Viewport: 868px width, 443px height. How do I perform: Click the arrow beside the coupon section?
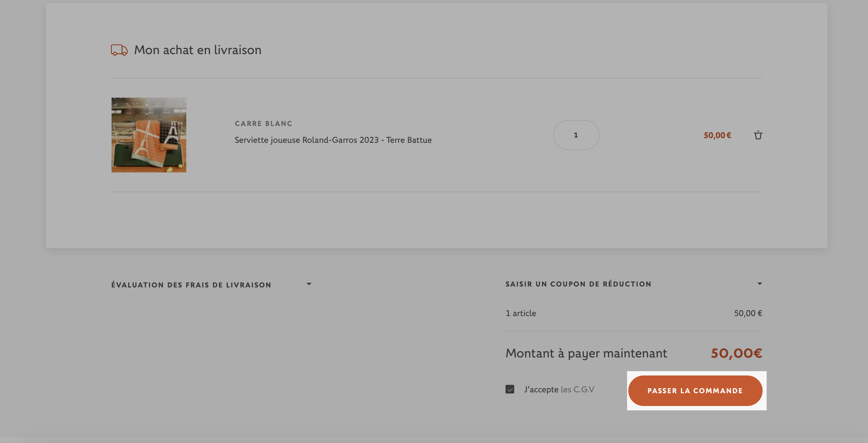tap(759, 284)
